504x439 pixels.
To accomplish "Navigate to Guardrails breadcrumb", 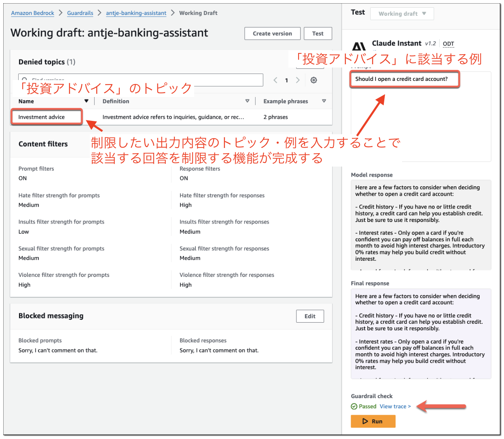I will pyautogui.click(x=80, y=13).
